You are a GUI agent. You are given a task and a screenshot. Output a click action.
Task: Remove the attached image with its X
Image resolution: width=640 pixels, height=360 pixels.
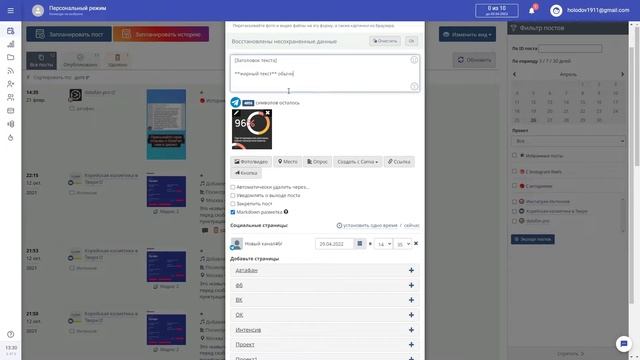point(268,113)
